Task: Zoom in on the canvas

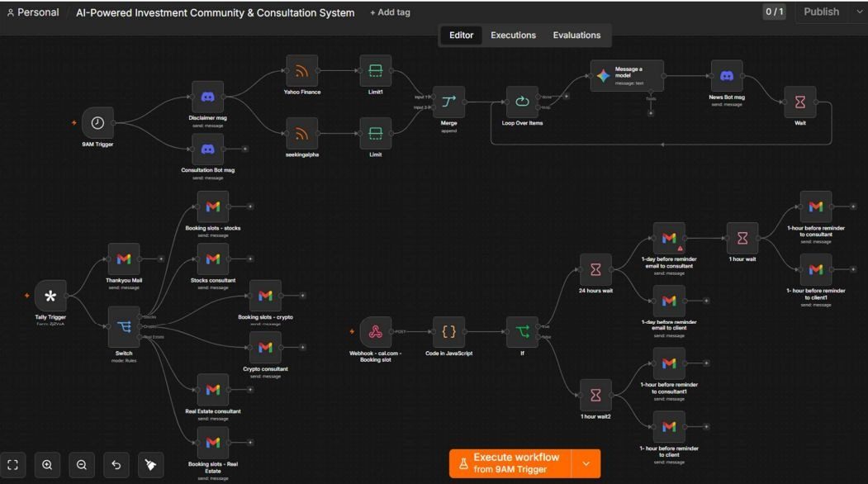Action: click(x=47, y=465)
